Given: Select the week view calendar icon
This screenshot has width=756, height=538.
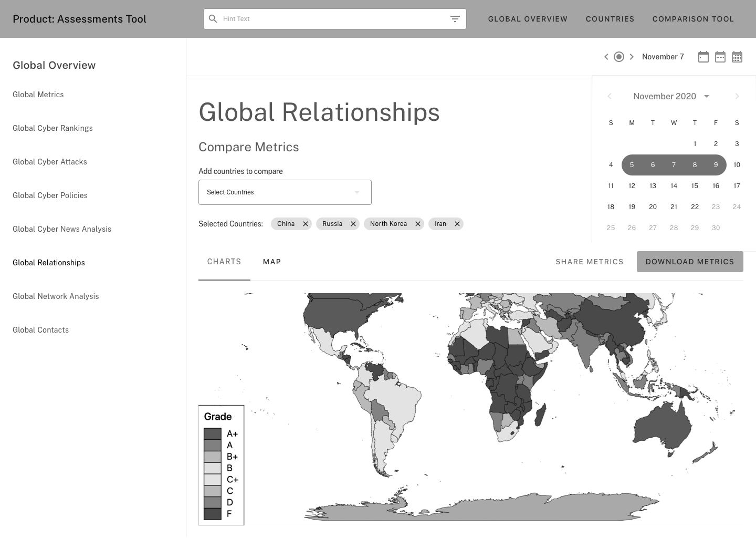Looking at the screenshot, I should tap(720, 56).
